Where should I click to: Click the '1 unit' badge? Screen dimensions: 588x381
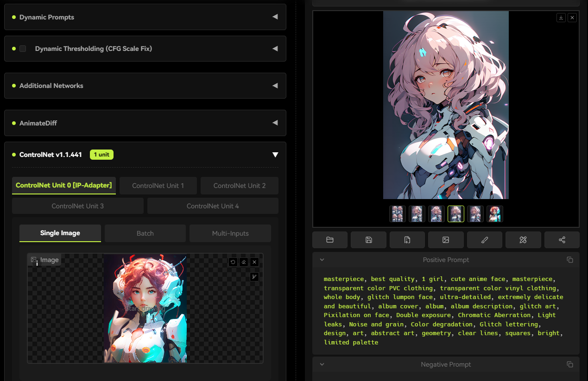click(x=101, y=155)
